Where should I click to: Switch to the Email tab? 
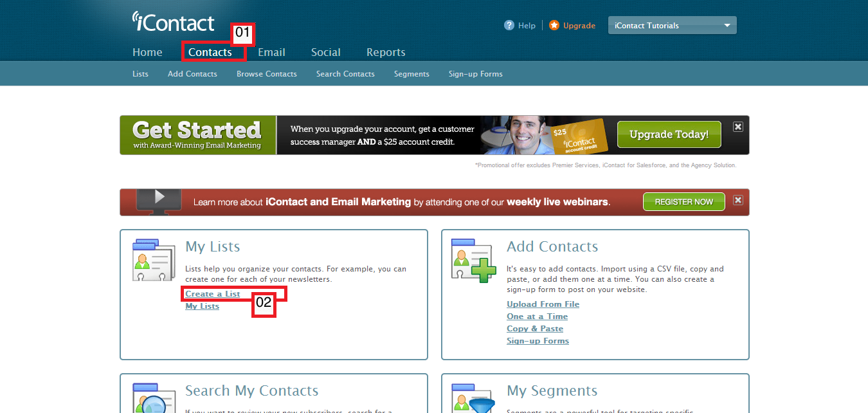pos(271,52)
